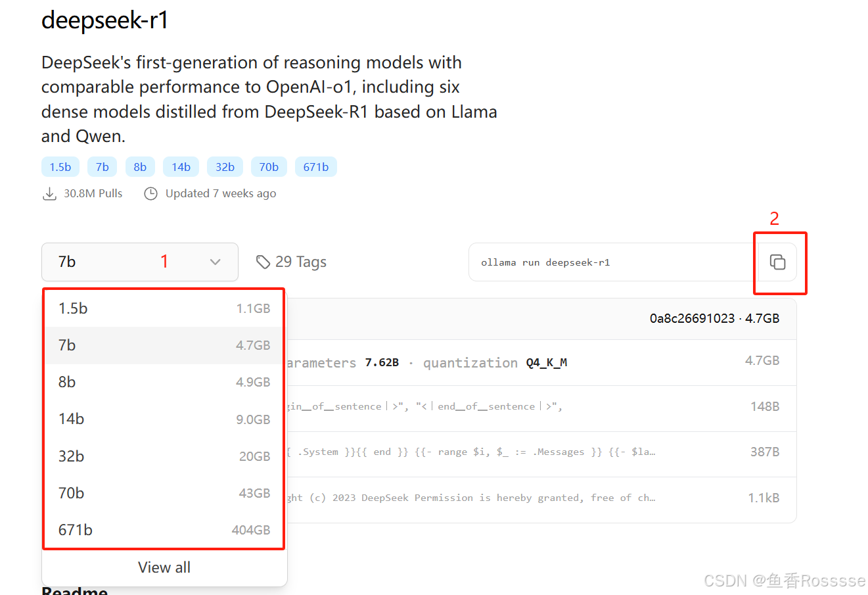Click the 0a8c26691023 digest text
The height and width of the screenshot is (595, 868).
tap(692, 318)
